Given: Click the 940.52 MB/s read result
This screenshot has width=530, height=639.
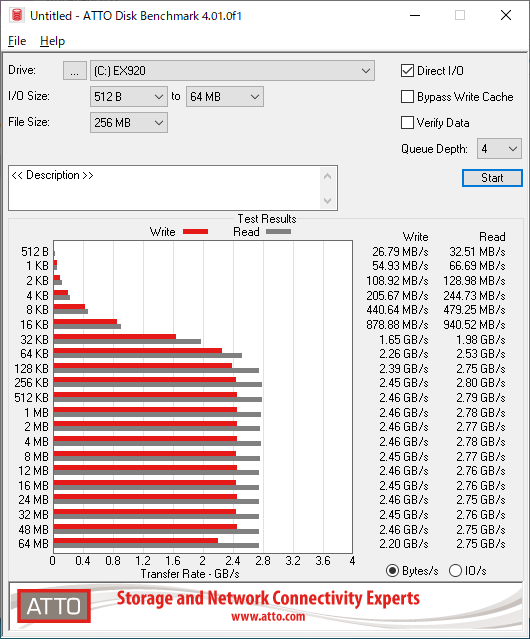Looking at the screenshot, I should click(474, 325).
